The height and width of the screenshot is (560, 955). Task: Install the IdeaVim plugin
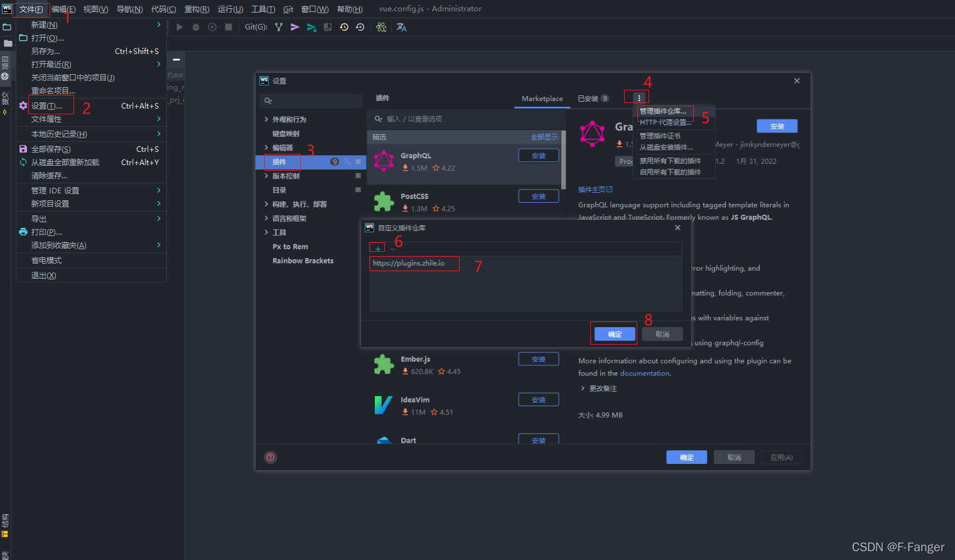tap(539, 400)
